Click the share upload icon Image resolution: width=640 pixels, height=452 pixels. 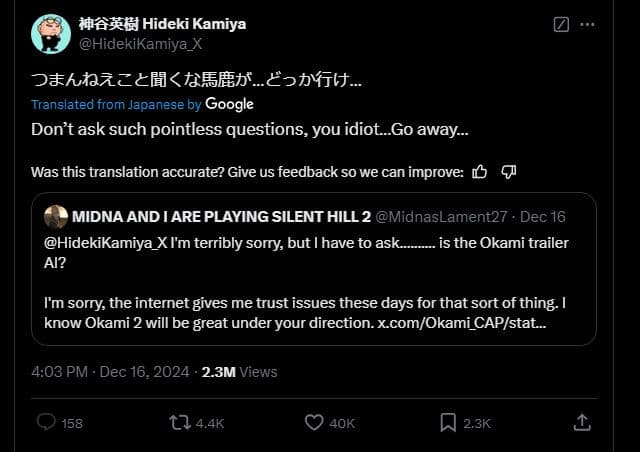(582, 423)
